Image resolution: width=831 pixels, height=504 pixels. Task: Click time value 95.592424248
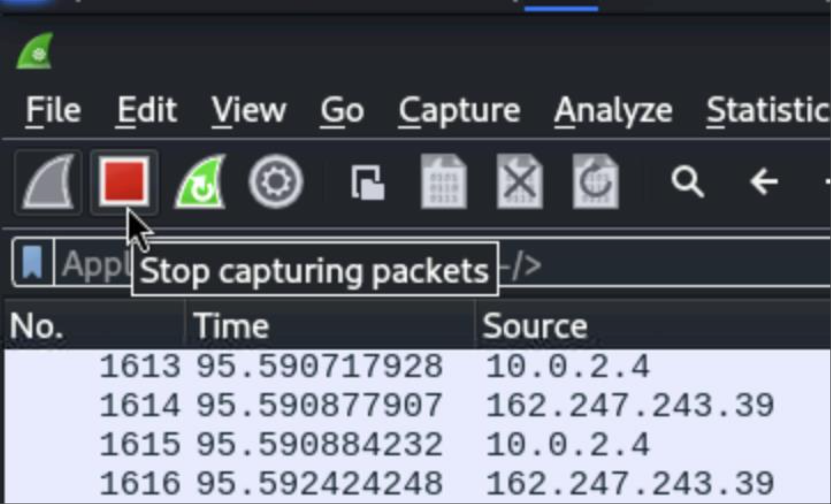click(x=319, y=484)
